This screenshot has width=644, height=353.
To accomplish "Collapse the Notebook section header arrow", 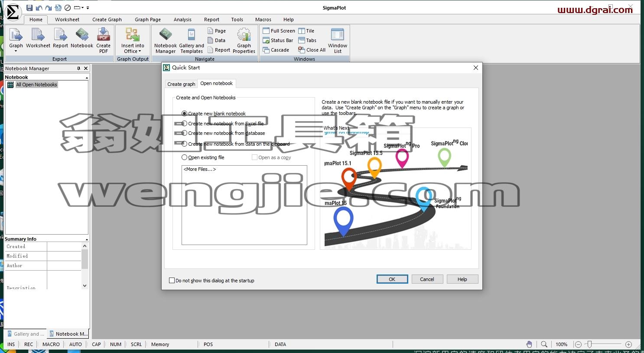I will pyautogui.click(x=87, y=78).
